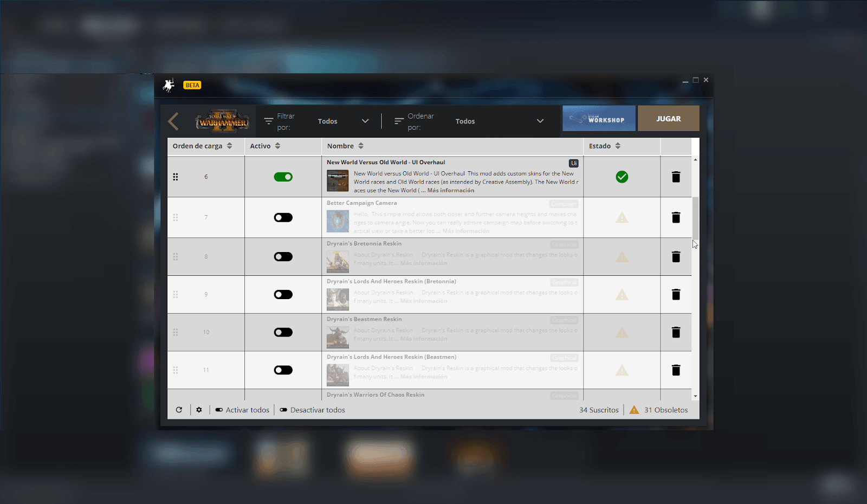This screenshot has height=504, width=867.
Task: Click the UI tag on New World mod
Action: 573,163
